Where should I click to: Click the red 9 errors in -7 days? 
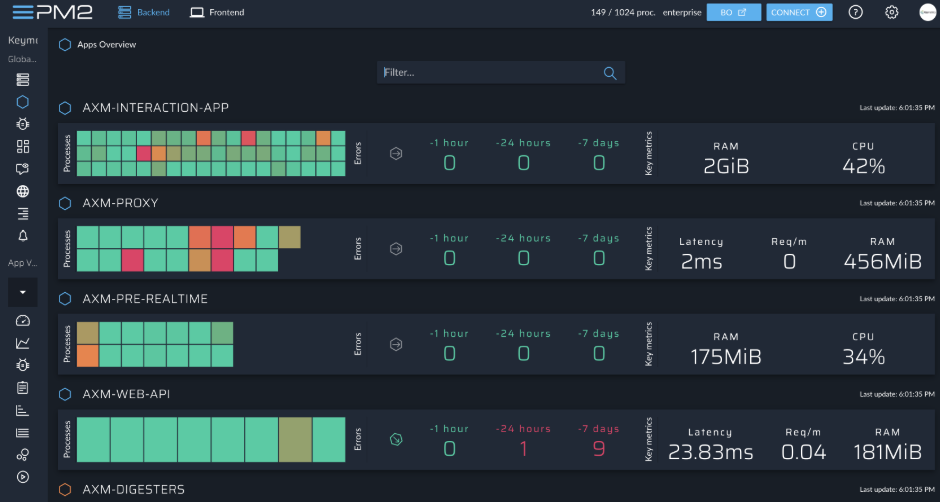pyautogui.click(x=599, y=449)
